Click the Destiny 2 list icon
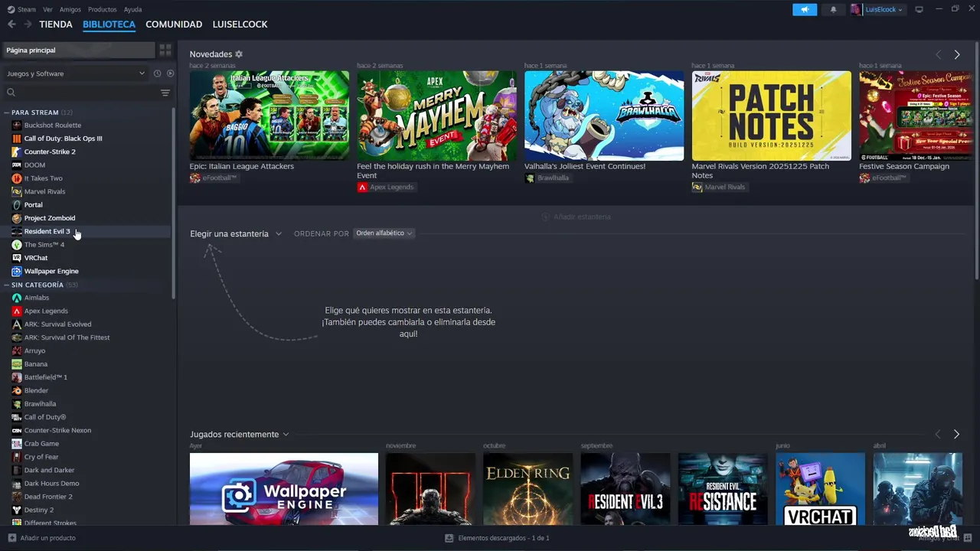This screenshot has width=980, height=551. 17,510
